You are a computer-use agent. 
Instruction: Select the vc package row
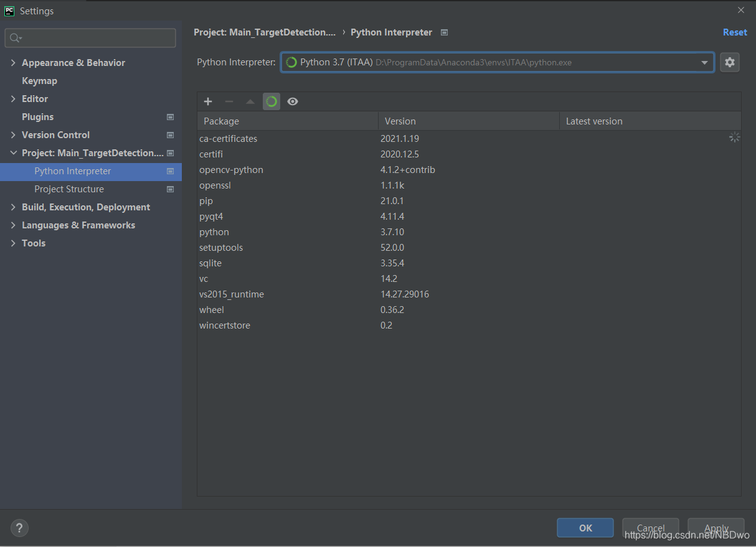(469, 279)
